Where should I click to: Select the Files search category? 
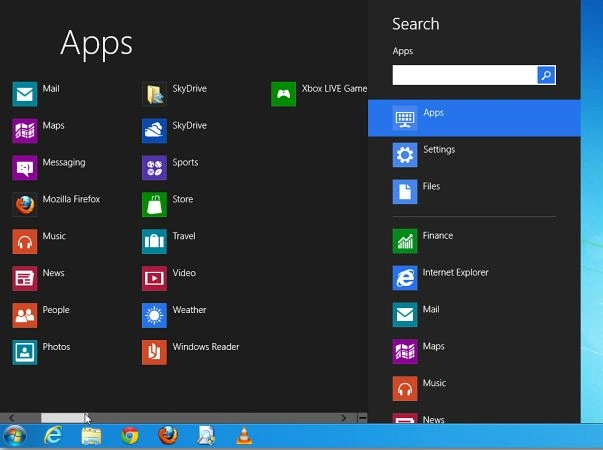tap(474, 192)
